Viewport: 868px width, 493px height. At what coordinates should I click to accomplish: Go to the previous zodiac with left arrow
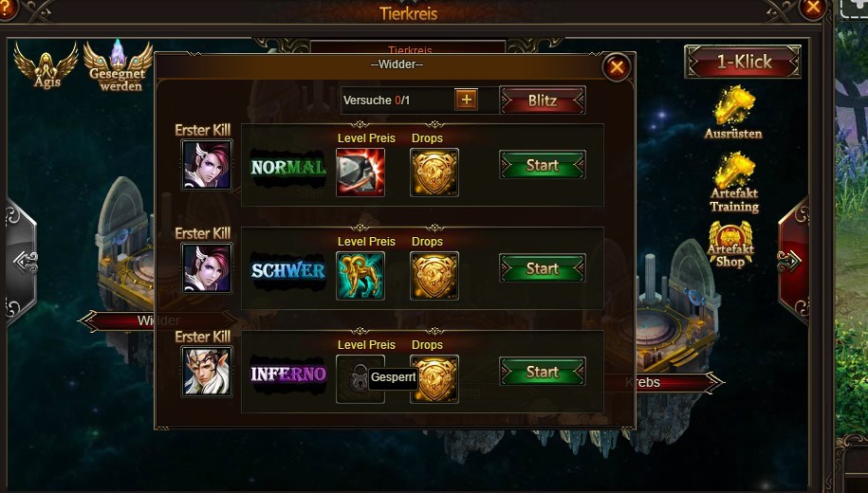coord(22,261)
